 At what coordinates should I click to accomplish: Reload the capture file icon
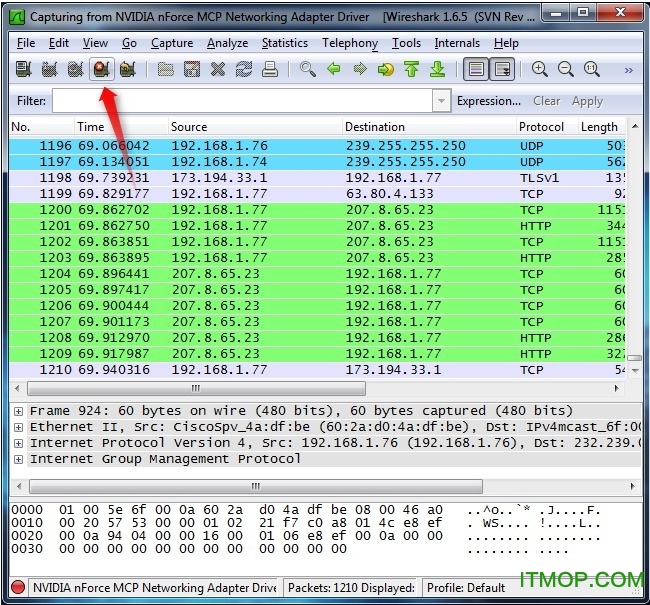click(243, 70)
